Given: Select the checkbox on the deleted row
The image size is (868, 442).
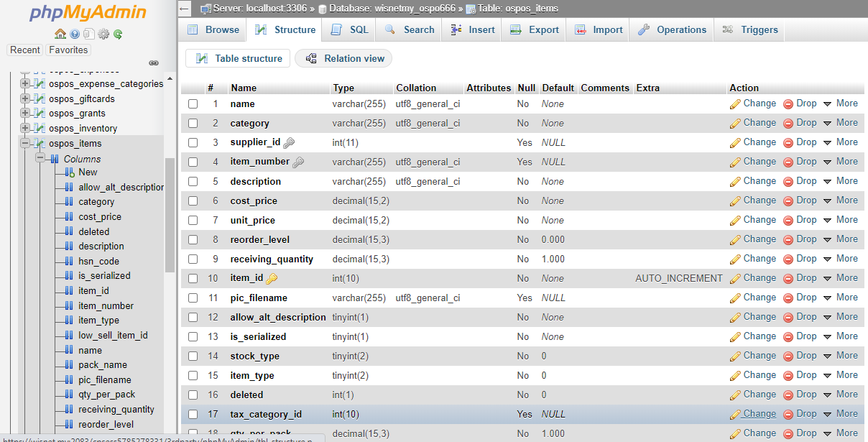Looking at the screenshot, I should [193, 394].
